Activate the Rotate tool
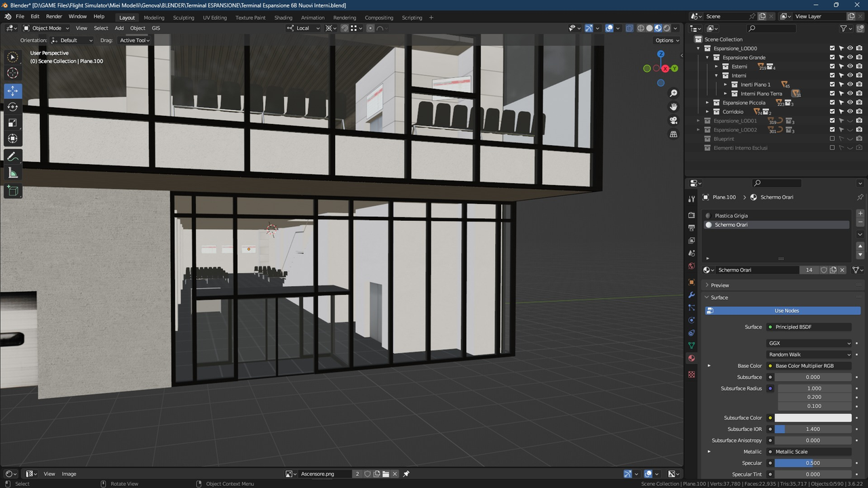Image resolution: width=868 pixels, height=488 pixels. (x=13, y=106)
